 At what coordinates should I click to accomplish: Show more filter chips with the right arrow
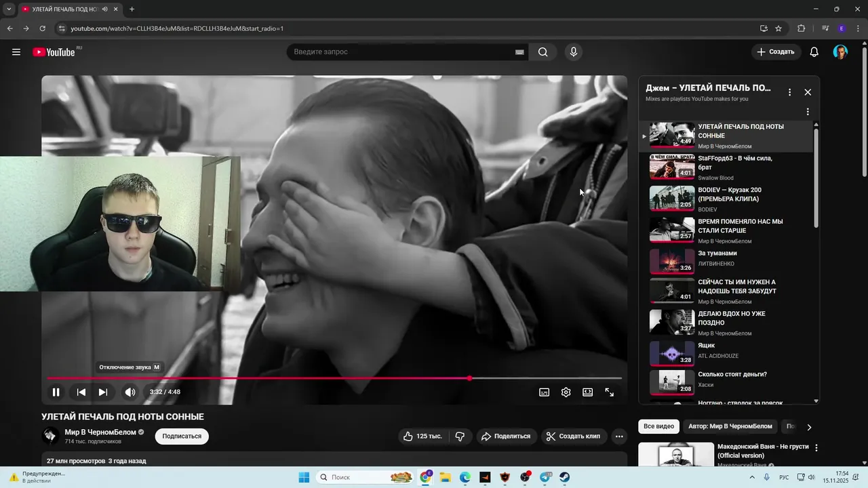click(x=809, y=427)
